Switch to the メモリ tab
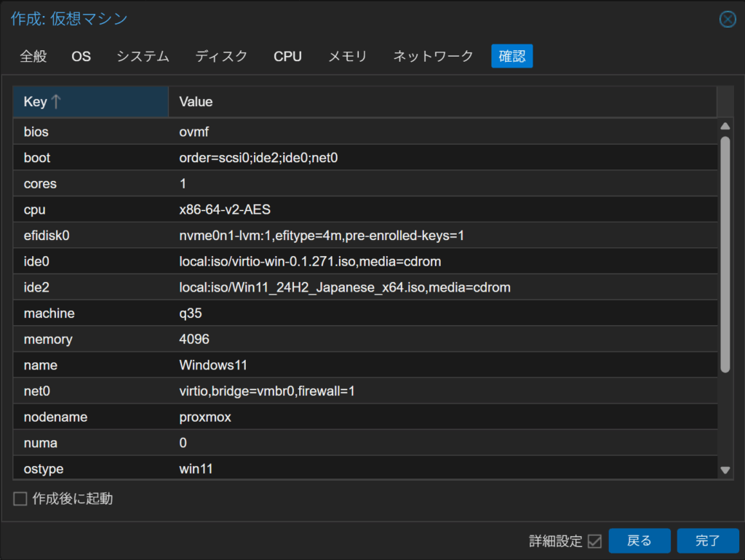This screenshot has width=745, height=560. 347,56
